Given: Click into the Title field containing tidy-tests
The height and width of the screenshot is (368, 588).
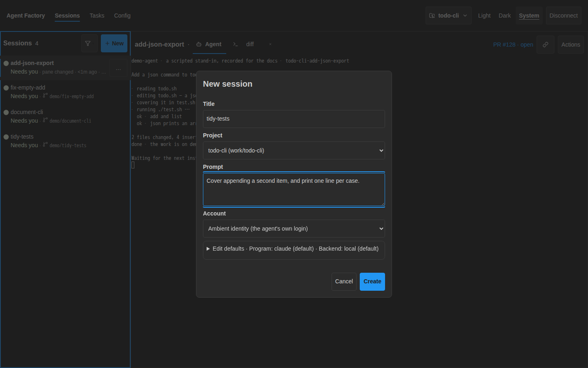Looking at the screenshot, I should [x=294, y=119].
